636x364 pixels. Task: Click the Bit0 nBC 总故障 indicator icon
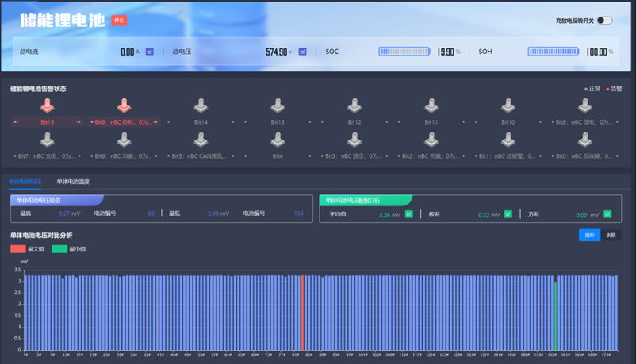click(585, 140)
